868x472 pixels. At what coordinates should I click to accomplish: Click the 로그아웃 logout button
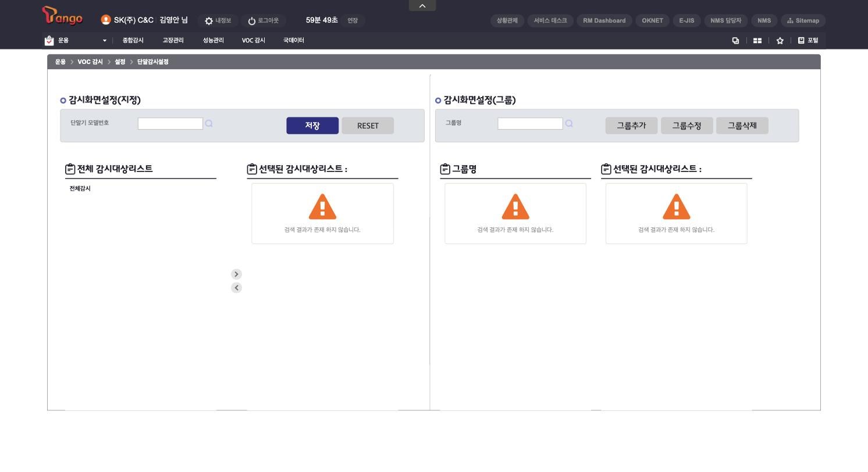(263, 20)
